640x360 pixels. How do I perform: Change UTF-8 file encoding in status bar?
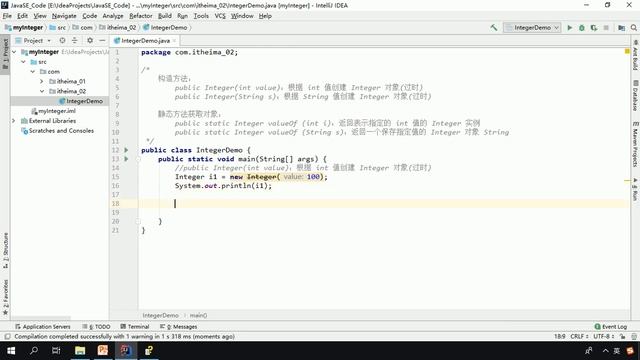click(604, 336)
